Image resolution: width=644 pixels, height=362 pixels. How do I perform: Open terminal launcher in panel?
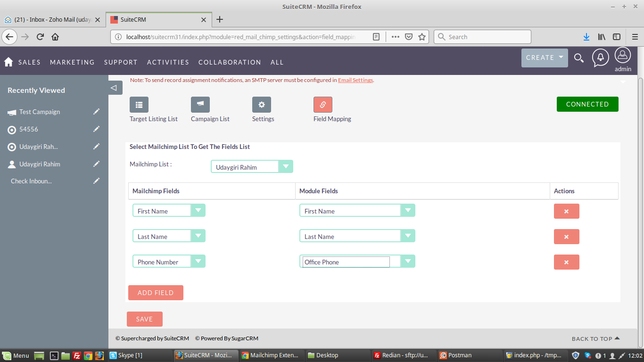54,355
